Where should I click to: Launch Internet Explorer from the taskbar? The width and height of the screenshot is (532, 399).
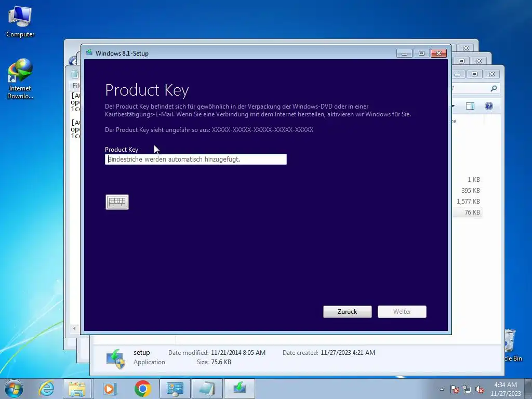coord(46,389)
